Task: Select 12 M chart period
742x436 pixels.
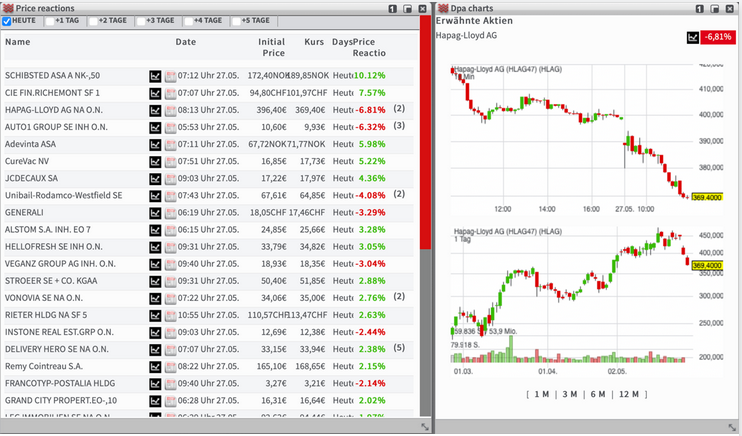Action: click(x=629, y=394)
